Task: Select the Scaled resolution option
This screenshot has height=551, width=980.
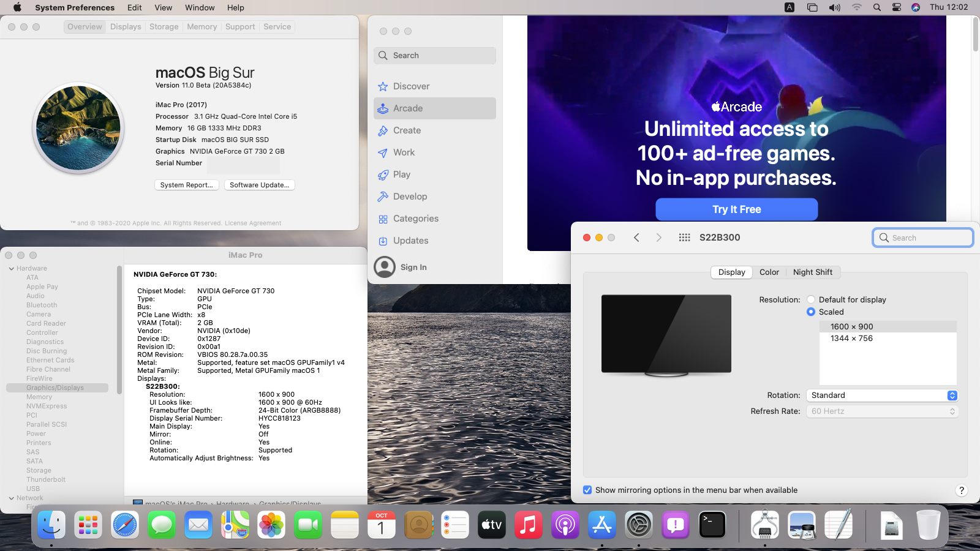Action: coord(811,312)
